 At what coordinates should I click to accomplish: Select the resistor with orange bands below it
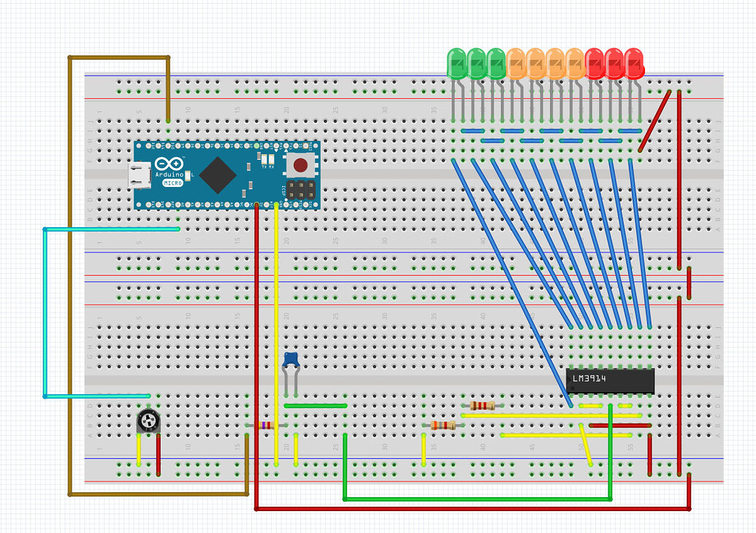pyautogui.click(x=442, y=425)
